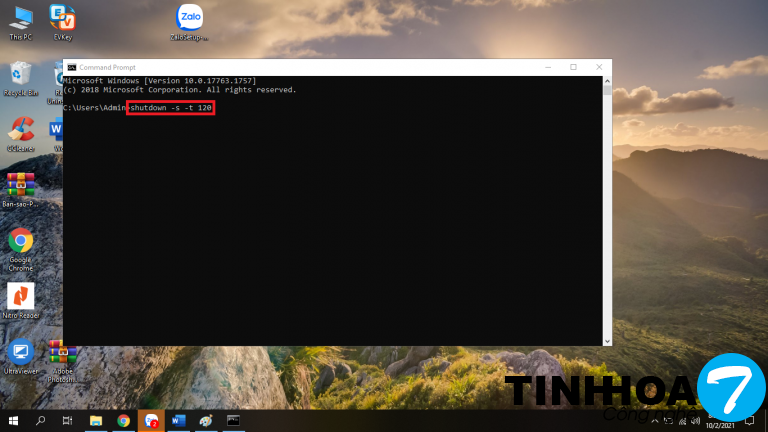Open the EVKey desktop shortcut
This screenshot has width=768, height=432.
coord(62,18)
